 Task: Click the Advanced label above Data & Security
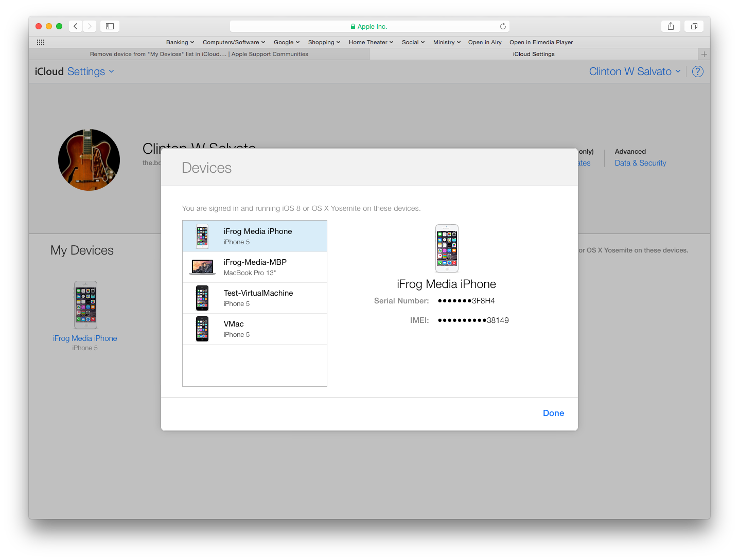[630, 152]
